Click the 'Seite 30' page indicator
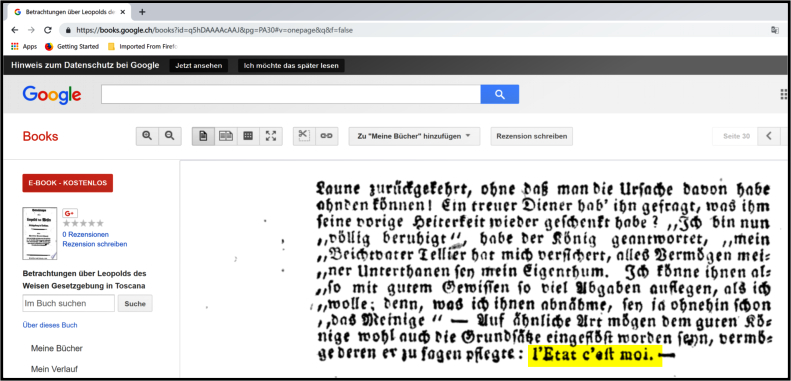 coord(736,136)
